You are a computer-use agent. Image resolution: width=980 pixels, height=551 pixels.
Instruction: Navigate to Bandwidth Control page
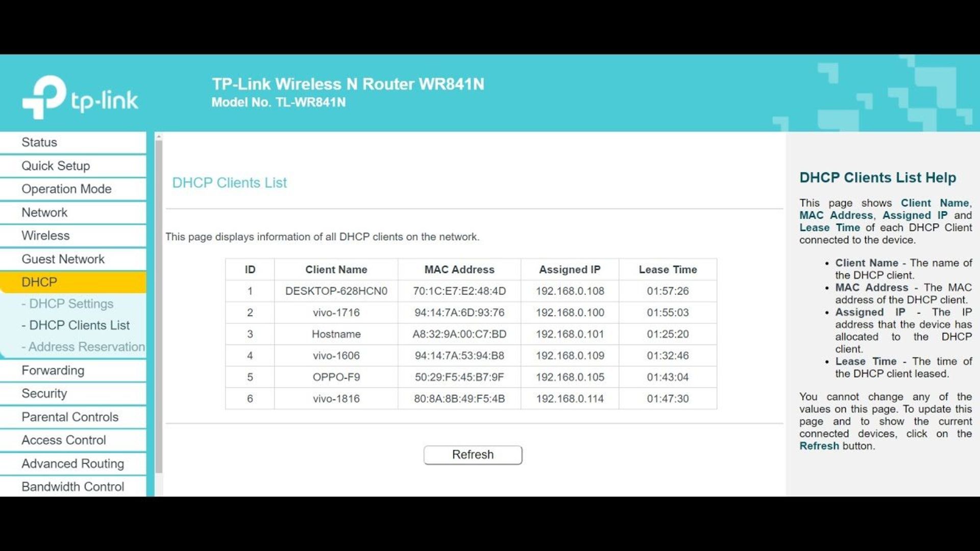tap(72, 486)
